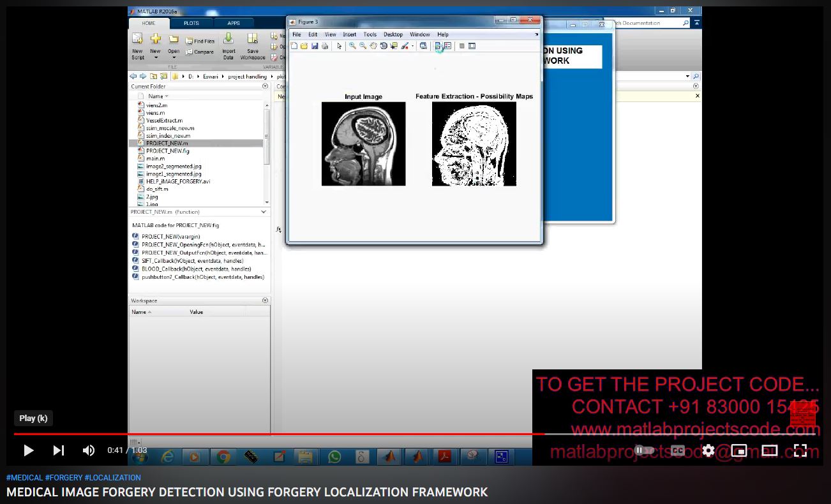The width and height of the screenshot is (831, 504).
Task: Enter fullscreen mode on the video
Action: click(800, 450)
